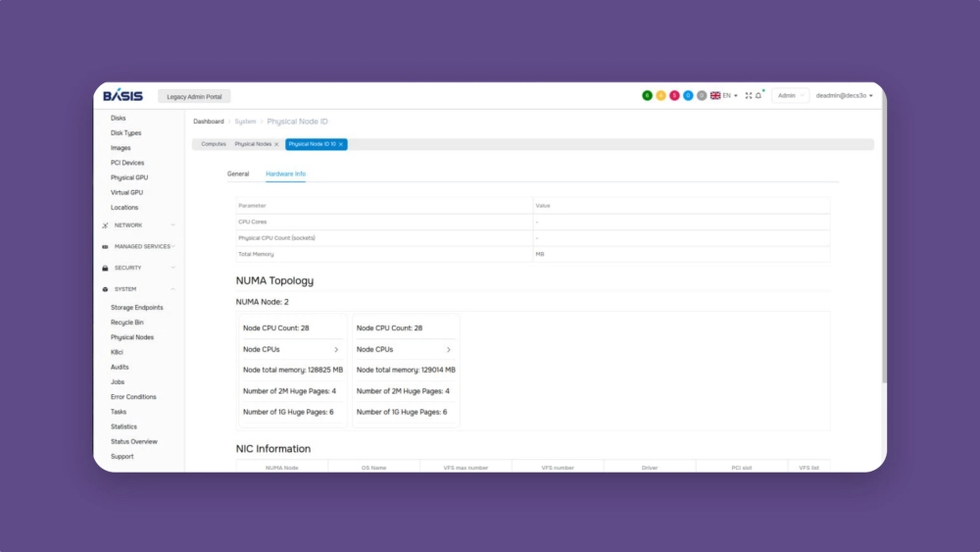Click the Network section icon
Viewport: 980px width, 552px height.
pyautogui.click(x=105, y=226)
